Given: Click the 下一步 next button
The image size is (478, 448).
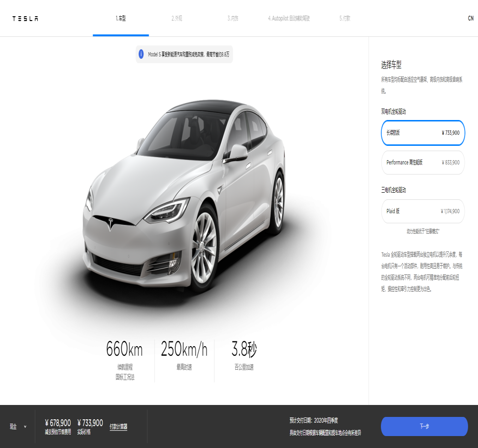Looking at the screenshot, I should point(424,426).
